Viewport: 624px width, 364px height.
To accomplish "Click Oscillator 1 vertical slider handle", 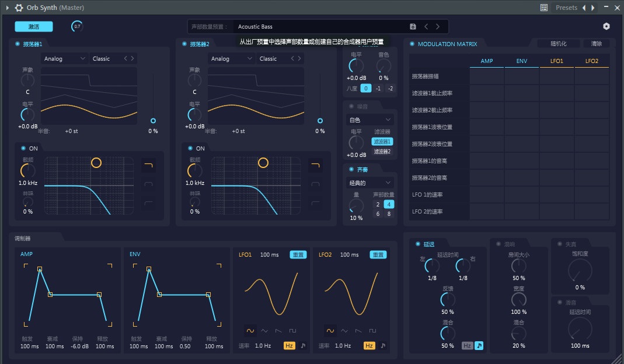I will coord(154,121).
